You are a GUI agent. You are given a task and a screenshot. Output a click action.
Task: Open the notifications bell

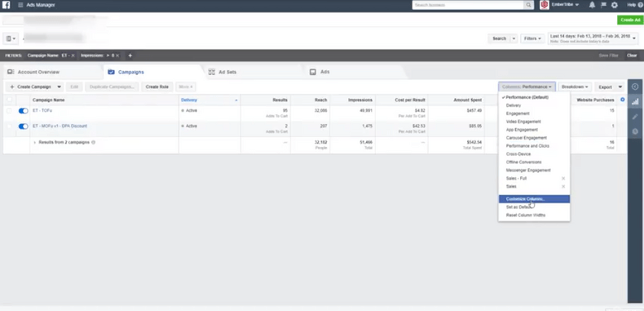(x=592, y=5)
